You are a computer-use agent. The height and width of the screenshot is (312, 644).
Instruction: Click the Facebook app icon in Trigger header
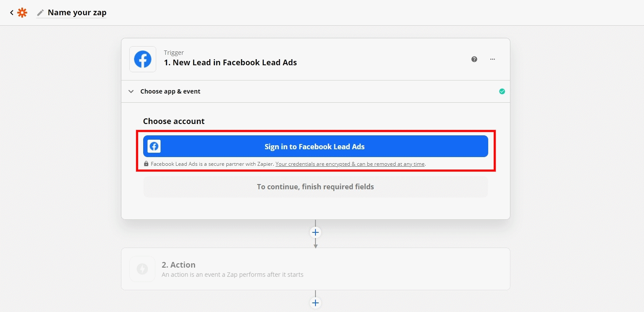pyautogui.click(x=143, y=59)
